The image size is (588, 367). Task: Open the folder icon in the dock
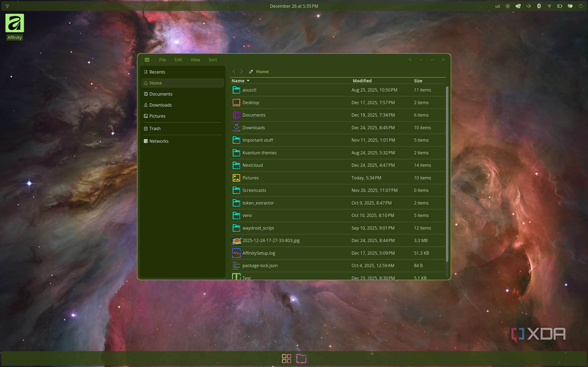click(301, 358)
